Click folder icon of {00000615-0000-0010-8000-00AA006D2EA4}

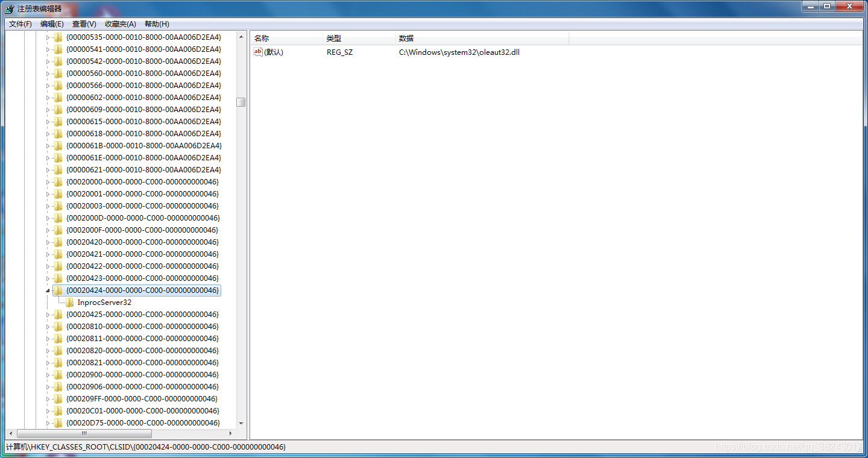tap(58, 122)
